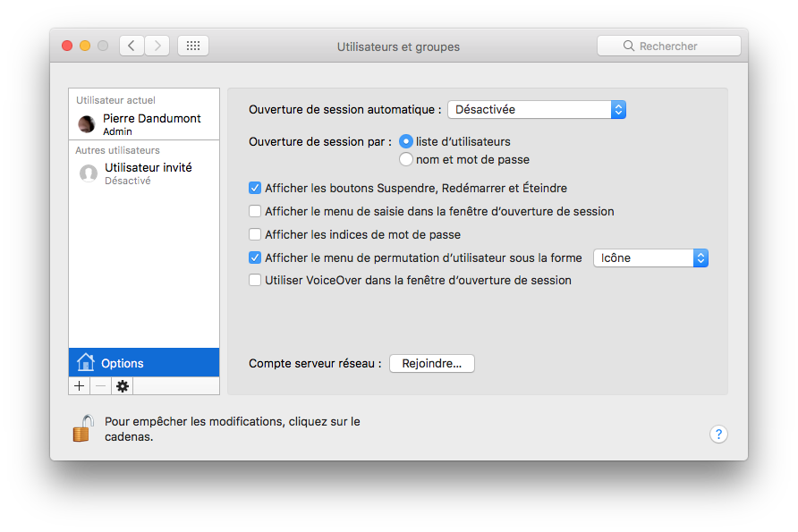Go back with the left chevron button
This screenshot has width=798, height=532.
[132, 46]
